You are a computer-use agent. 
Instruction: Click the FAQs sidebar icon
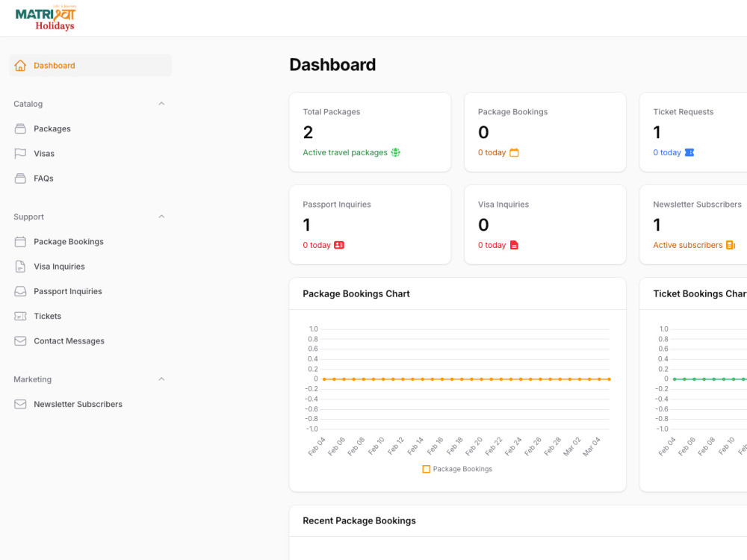pos(20,178)
